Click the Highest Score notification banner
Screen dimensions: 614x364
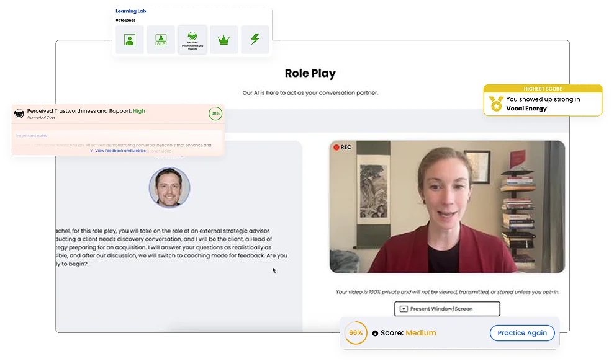click(x=543, y=89)
